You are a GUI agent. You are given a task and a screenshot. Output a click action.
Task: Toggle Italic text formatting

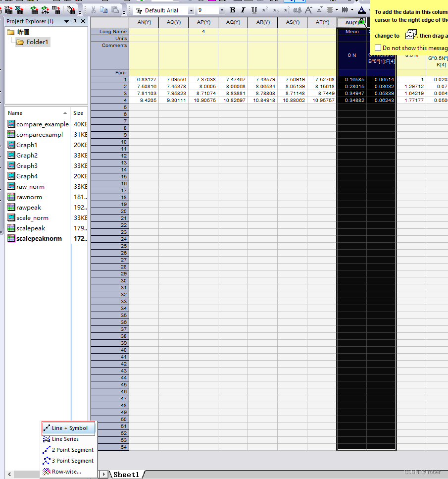click(243, 10)
